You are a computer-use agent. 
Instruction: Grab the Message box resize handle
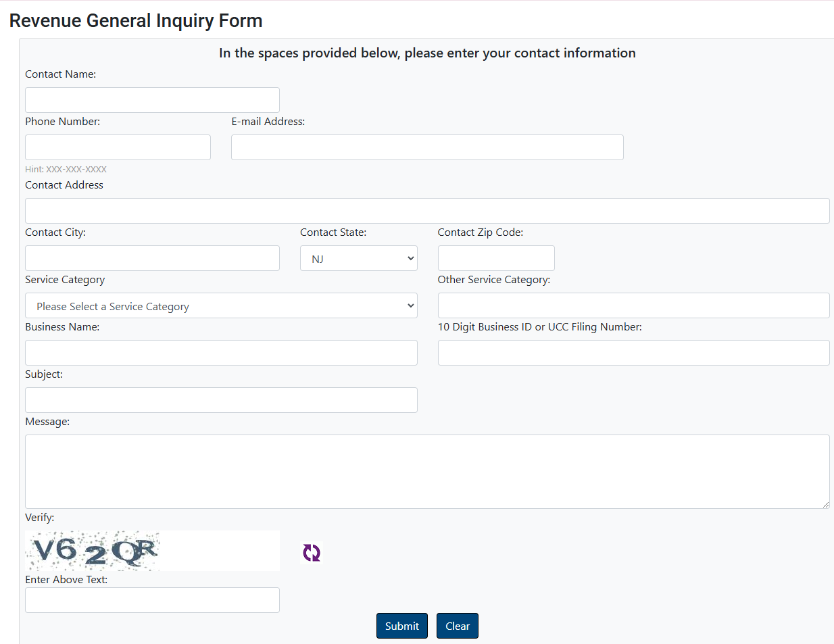[825, 504]
